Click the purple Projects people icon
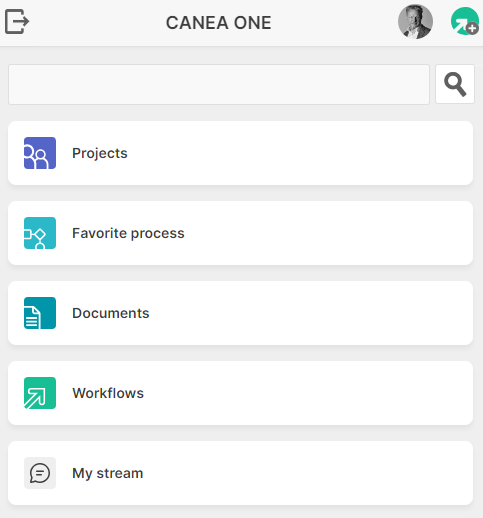This screenshot has height=518, width=483. pyautogui.click(x=40, y=153)
